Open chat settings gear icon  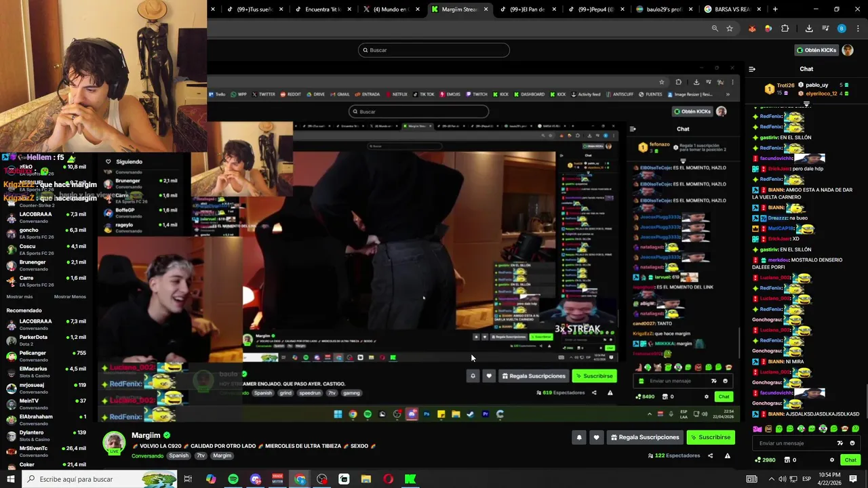click(x=832, y=460)
